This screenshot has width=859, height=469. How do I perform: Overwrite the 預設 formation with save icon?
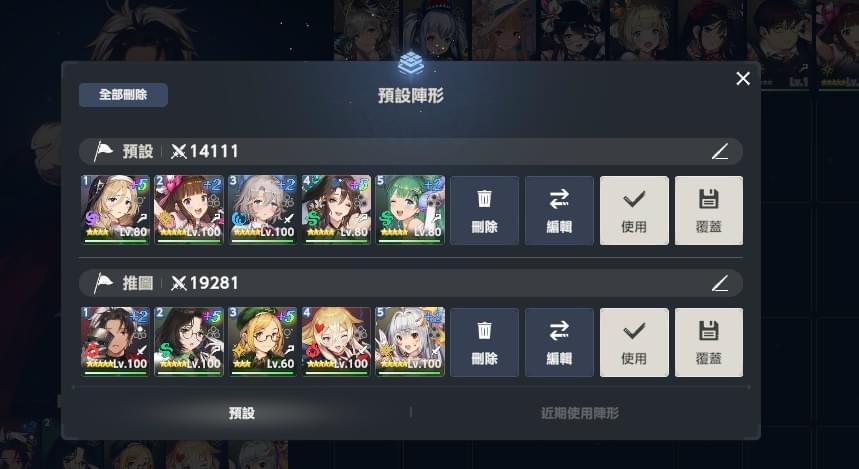click(x=709, y=210)
